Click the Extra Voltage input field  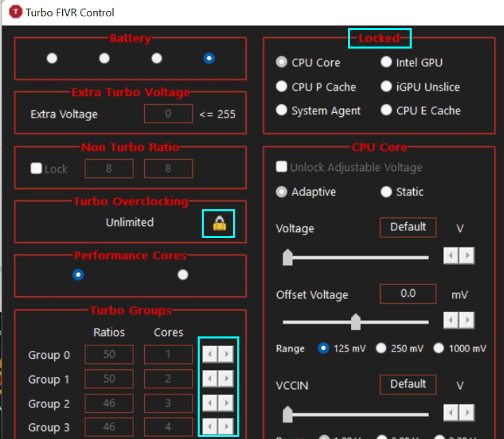[168, 114]
